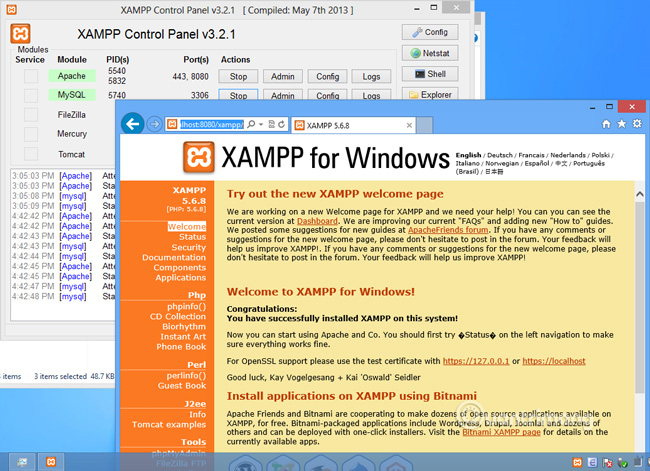
Task: Open Admin for the Apache module
Action: pyautogui.click(x=282, y=76)
